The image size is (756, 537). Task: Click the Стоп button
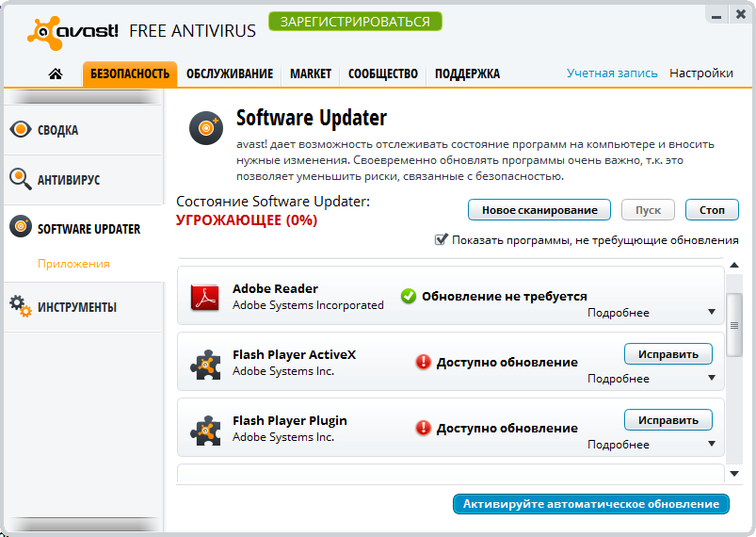tap(712, 210)
